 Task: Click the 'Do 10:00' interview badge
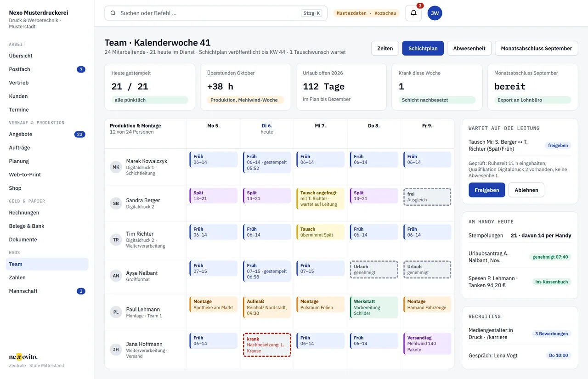click(559, 355)
